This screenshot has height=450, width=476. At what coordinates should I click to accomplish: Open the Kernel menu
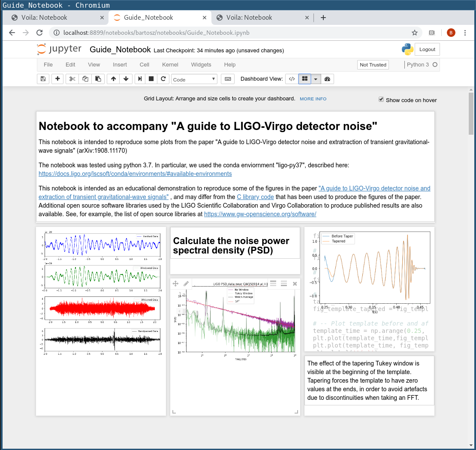170,65
